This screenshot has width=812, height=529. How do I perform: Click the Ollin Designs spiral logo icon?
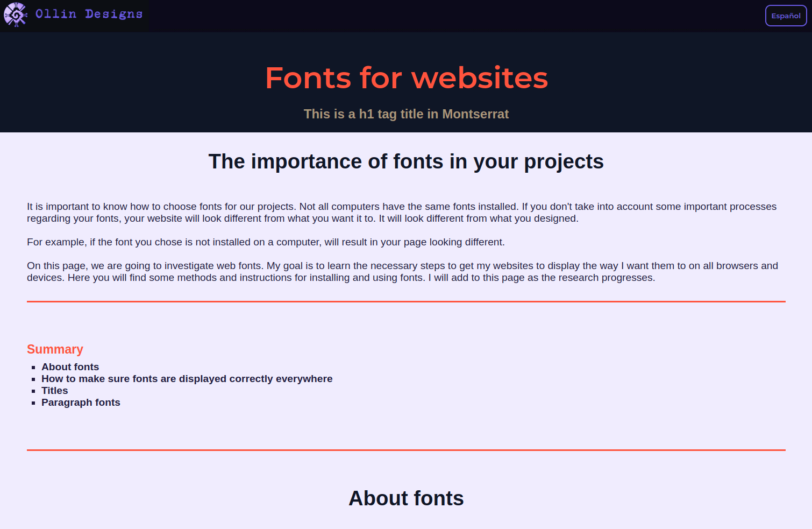click(x=15, y=15)
